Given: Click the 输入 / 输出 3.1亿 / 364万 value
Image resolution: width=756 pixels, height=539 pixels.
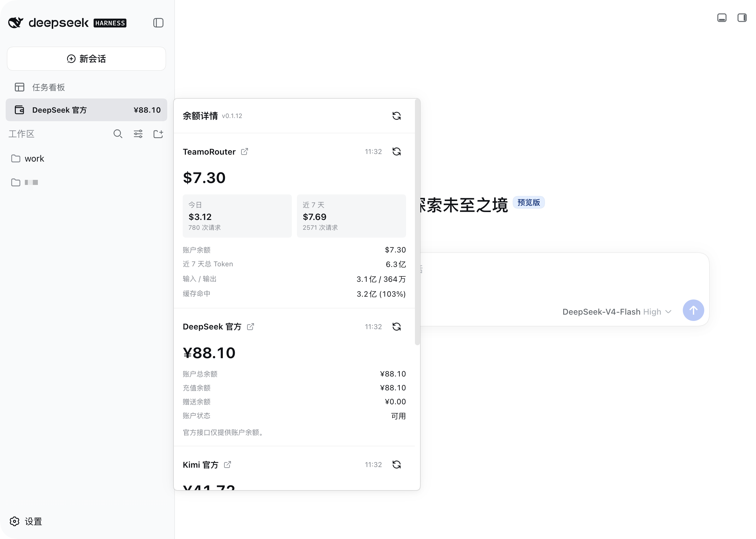Looking at the screenshot, I should pyautogui.click(x=381, y=280).
